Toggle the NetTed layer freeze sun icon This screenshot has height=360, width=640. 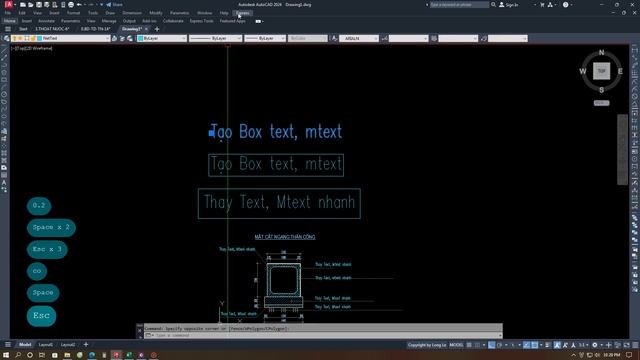tap(20, 38)
